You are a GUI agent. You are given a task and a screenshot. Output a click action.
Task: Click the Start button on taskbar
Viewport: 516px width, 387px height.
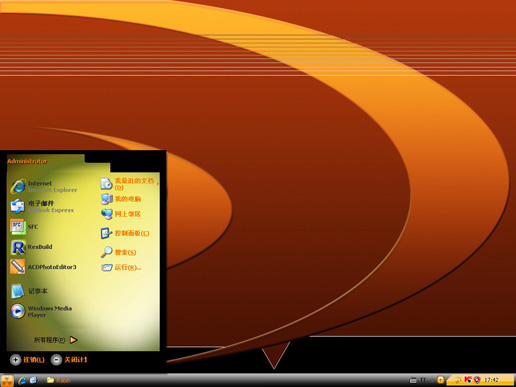pyautogui.click(x=7, y=380)
